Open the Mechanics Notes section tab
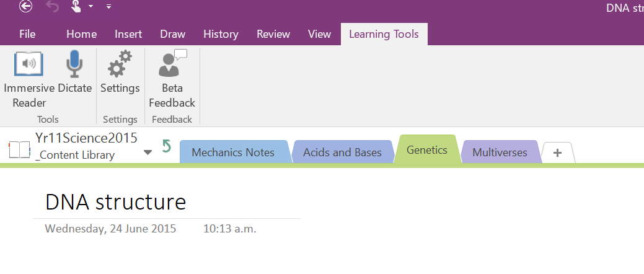 (x=233, y=152)
